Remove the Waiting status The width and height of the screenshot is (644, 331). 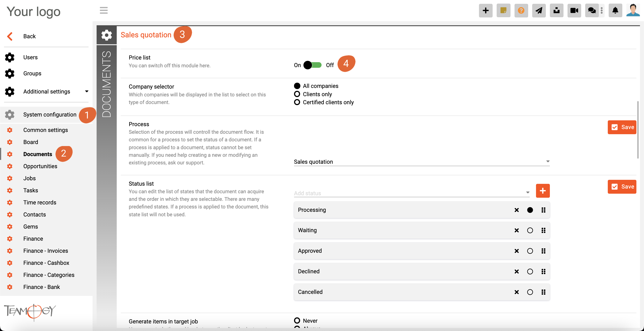517,231
